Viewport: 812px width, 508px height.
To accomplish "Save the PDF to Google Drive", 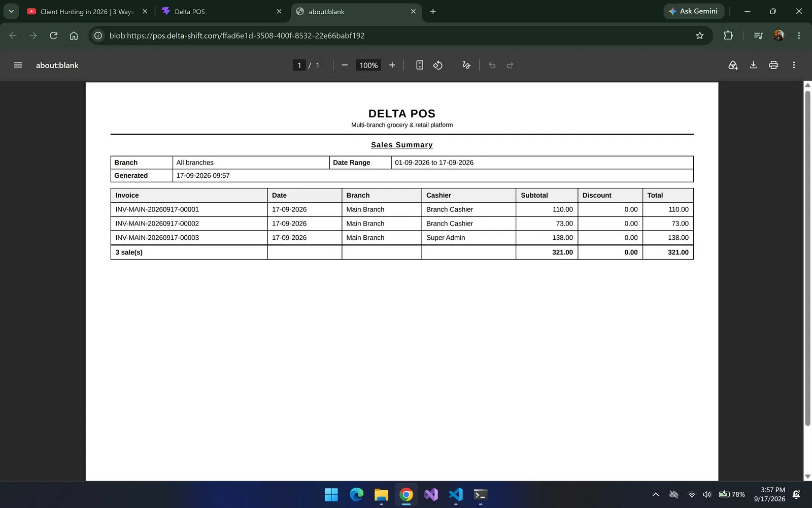I will 733,65.
